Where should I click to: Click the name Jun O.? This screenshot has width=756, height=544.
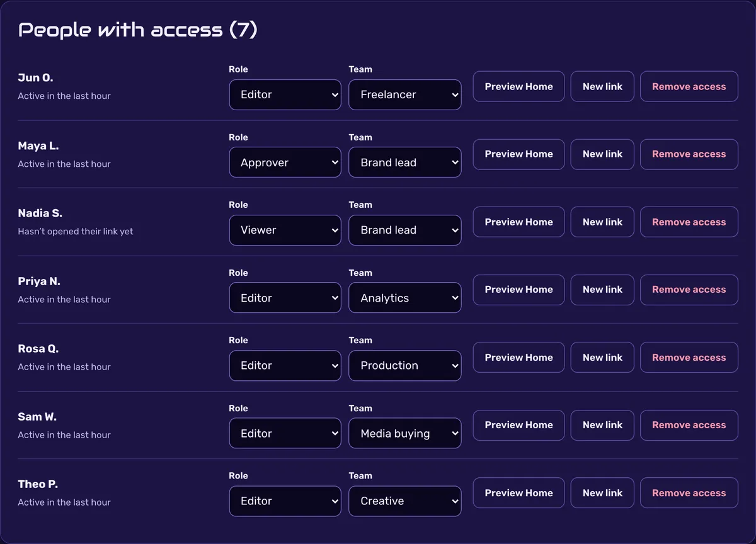click(35, 78)
